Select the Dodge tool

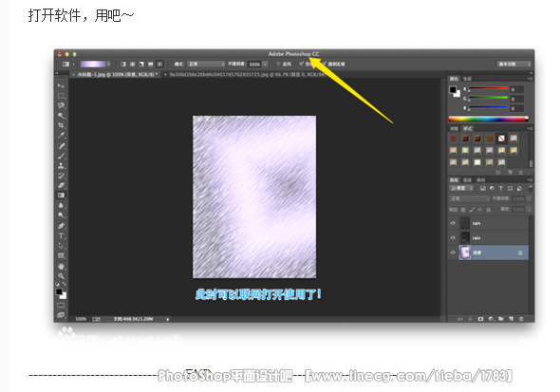point(61,215)
